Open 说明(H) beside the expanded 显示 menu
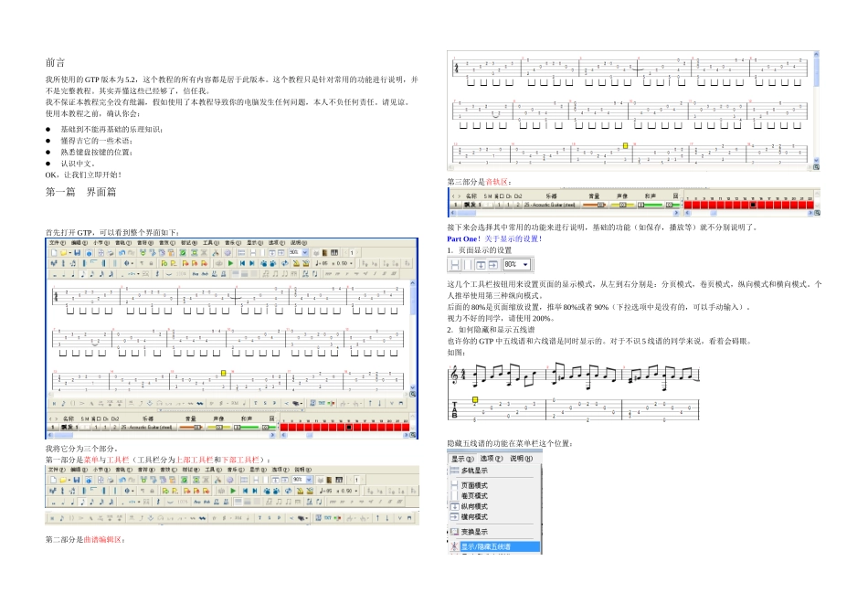This screenshot has width=868, height=614. pos(522,459)
